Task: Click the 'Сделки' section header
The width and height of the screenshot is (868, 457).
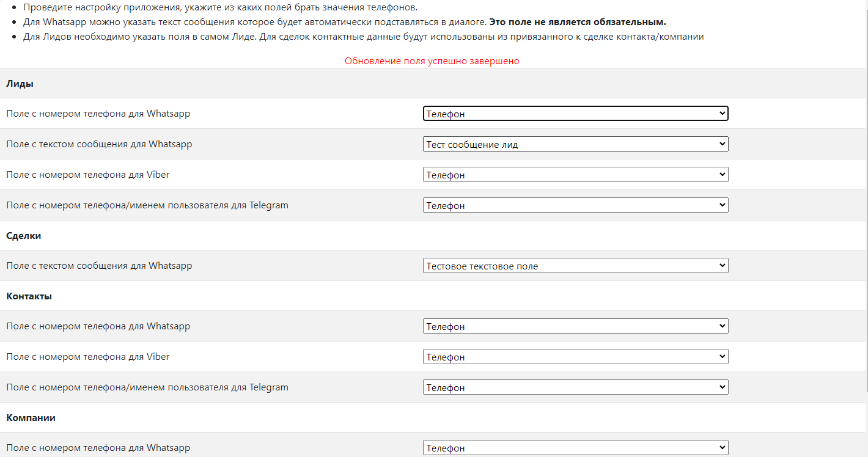Action: [x=24, y=236]
